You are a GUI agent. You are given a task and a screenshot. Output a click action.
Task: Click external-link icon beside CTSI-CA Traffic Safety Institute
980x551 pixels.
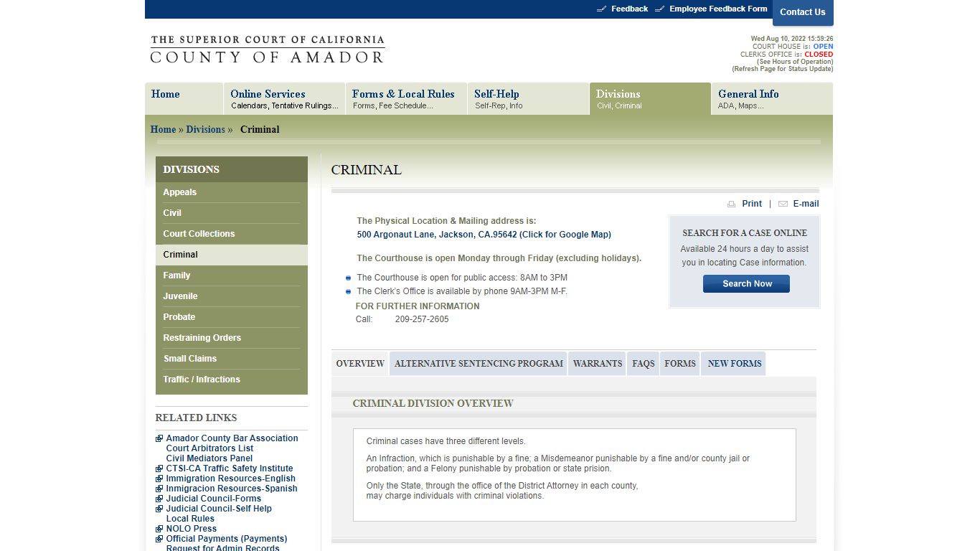tap(159, 468)
